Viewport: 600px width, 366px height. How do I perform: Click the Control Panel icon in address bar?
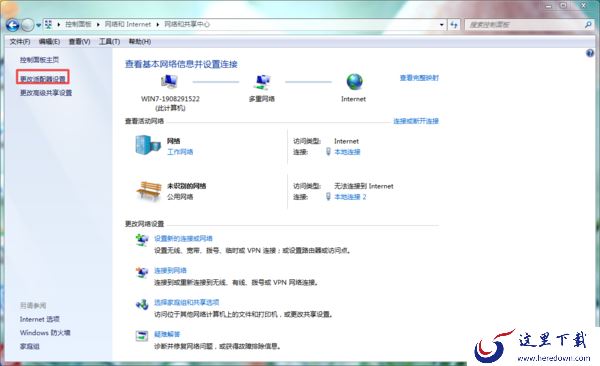point(48,25)
